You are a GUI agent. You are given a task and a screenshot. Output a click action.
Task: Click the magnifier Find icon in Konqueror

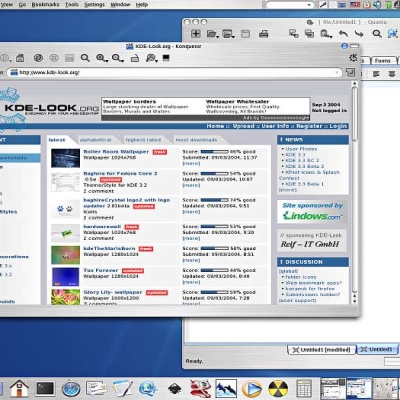[85, 58]
